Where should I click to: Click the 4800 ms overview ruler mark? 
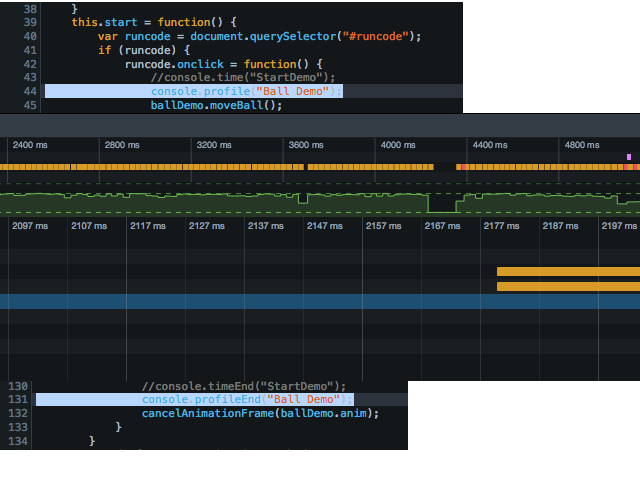[581, 145]
